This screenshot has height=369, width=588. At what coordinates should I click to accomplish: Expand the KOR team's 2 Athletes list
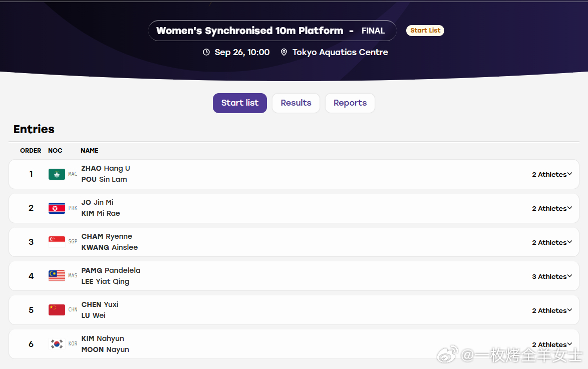551,344
